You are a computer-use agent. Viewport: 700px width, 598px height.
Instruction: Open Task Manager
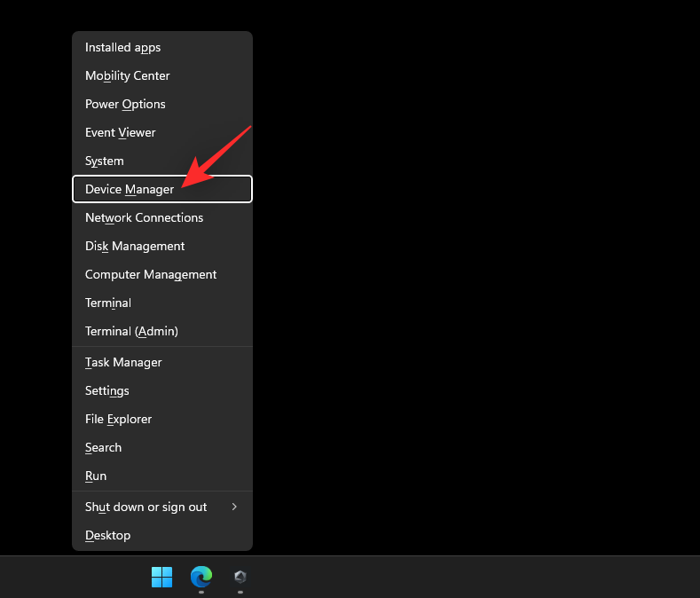click(123, 362)
